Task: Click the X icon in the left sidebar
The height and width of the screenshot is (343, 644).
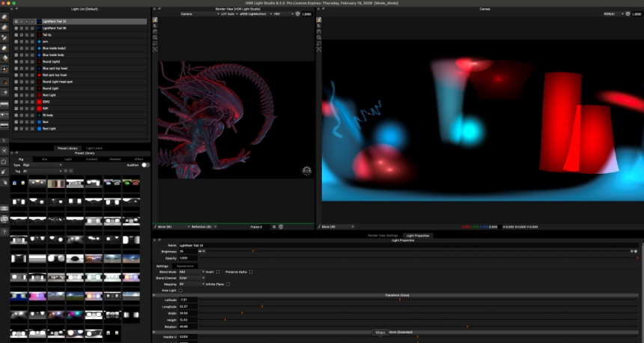Action: coord(4,151)
